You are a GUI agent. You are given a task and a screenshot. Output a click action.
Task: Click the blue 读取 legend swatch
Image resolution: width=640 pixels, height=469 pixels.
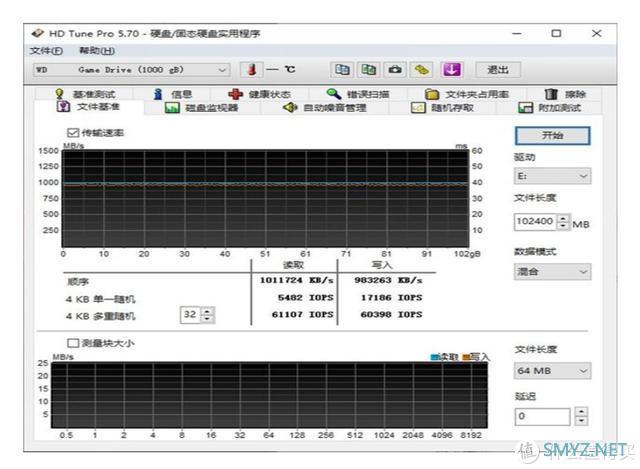tap(434, 358)
